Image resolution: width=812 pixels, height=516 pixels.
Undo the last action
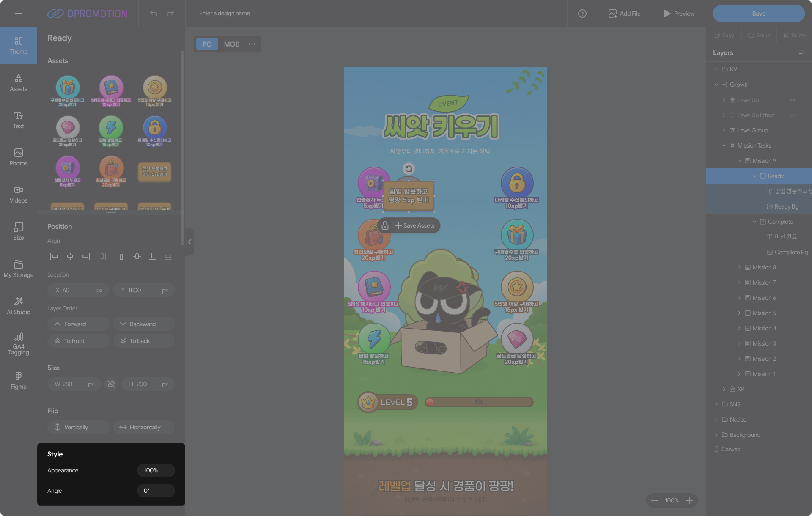pyautogui.click(x=154, y=14)
